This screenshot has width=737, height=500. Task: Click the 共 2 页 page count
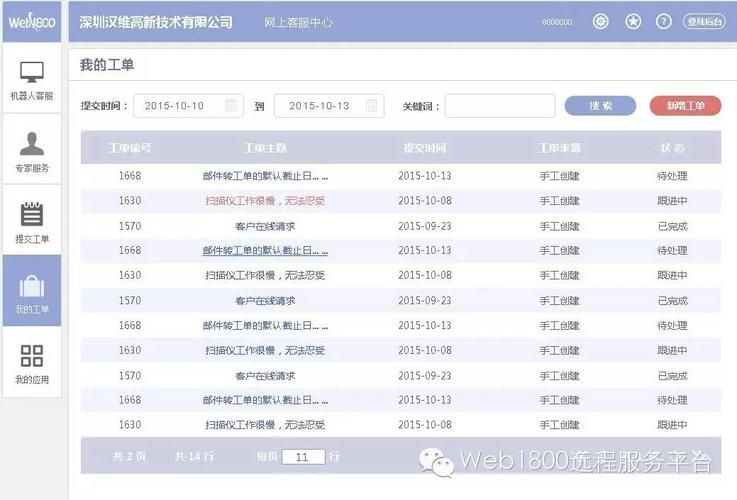click(129, 456)
